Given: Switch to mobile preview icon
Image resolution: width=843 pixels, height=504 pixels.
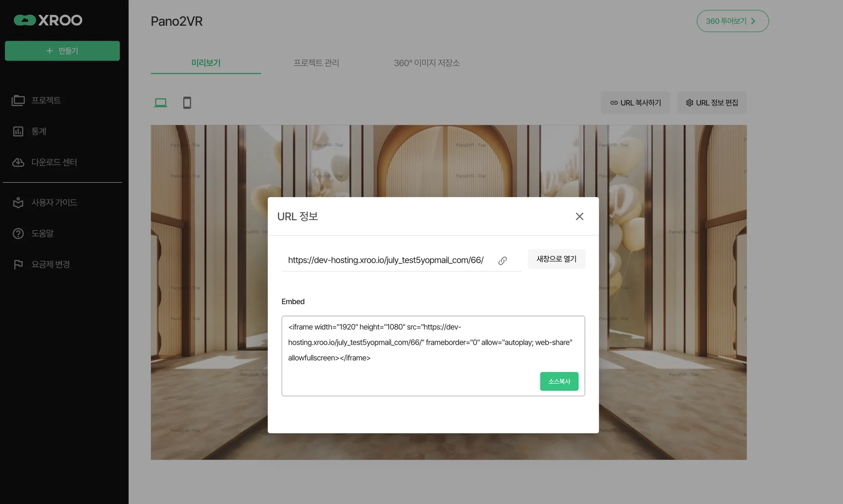Looking at the screenshot, I should click(187, 102).
